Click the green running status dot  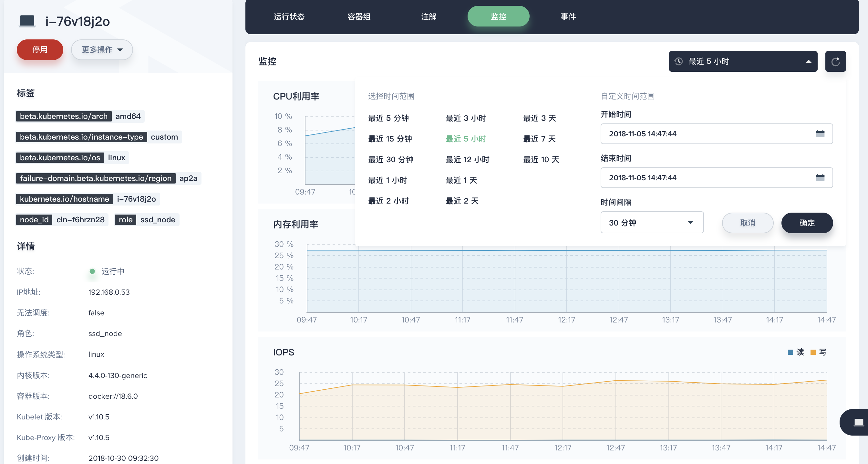(92, 271)
